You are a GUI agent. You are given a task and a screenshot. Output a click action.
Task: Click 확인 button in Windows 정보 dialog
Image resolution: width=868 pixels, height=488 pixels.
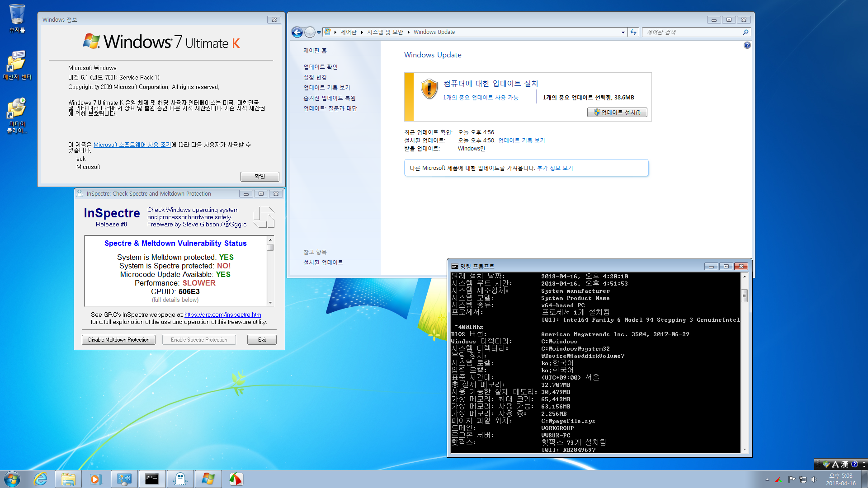click(259, 176)
